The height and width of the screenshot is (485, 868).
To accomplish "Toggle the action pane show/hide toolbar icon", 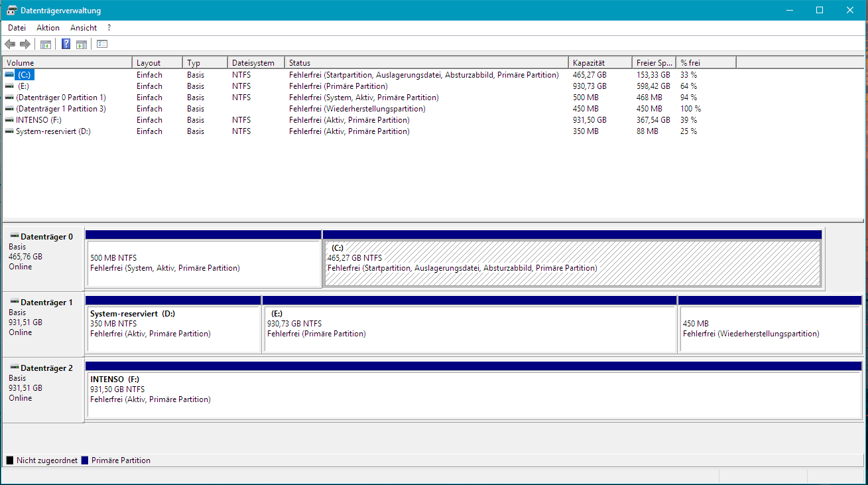I will click(x=82, y=44).
